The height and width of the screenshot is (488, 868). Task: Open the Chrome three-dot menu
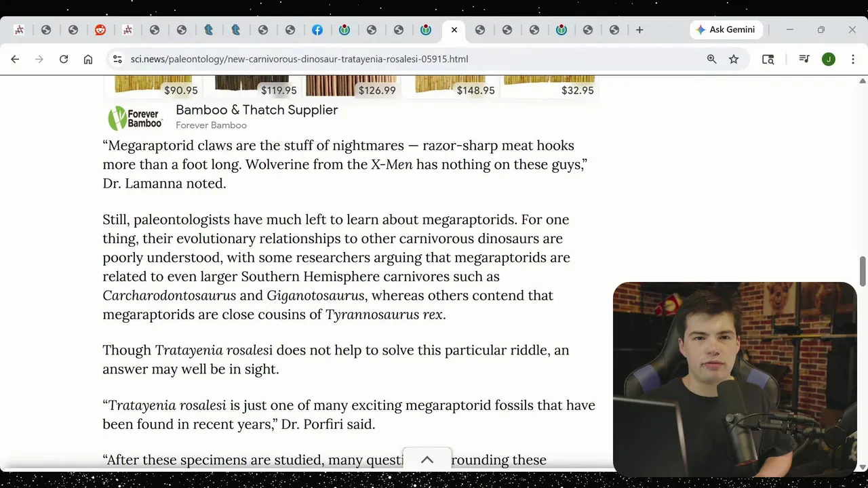(853, 59)
